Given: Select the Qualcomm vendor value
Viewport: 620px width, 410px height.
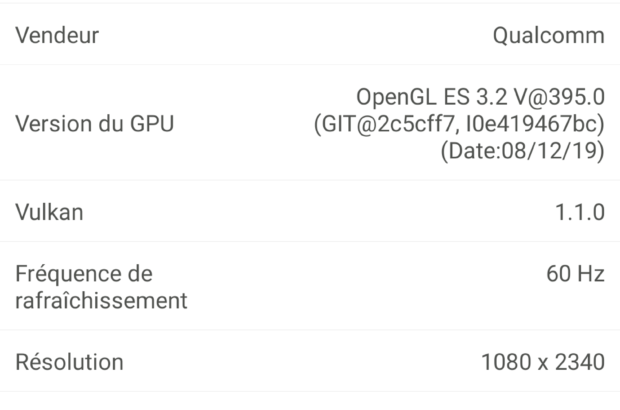Looking at the screenshot, I should 549,36.
